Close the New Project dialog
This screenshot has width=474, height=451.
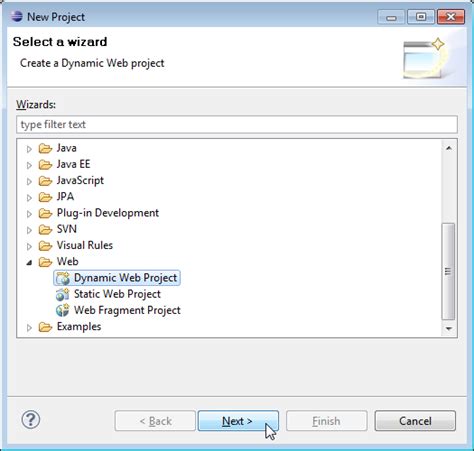(x=451, y=17)
